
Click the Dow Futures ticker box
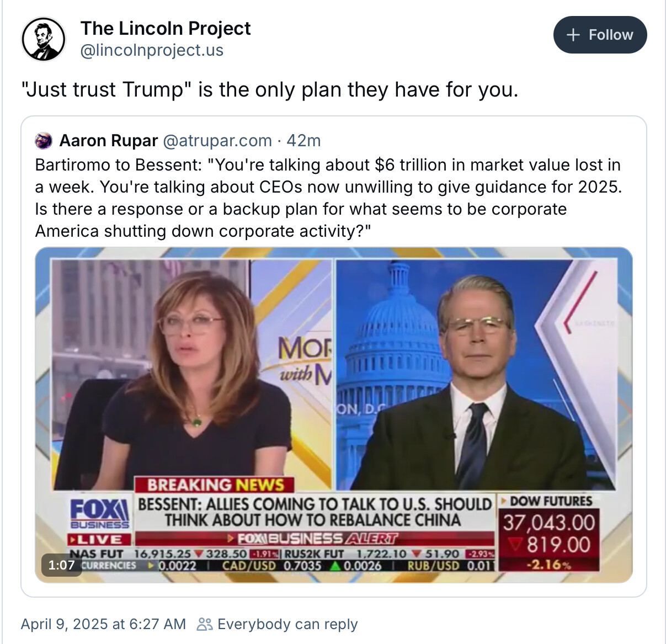click(548, 533)
